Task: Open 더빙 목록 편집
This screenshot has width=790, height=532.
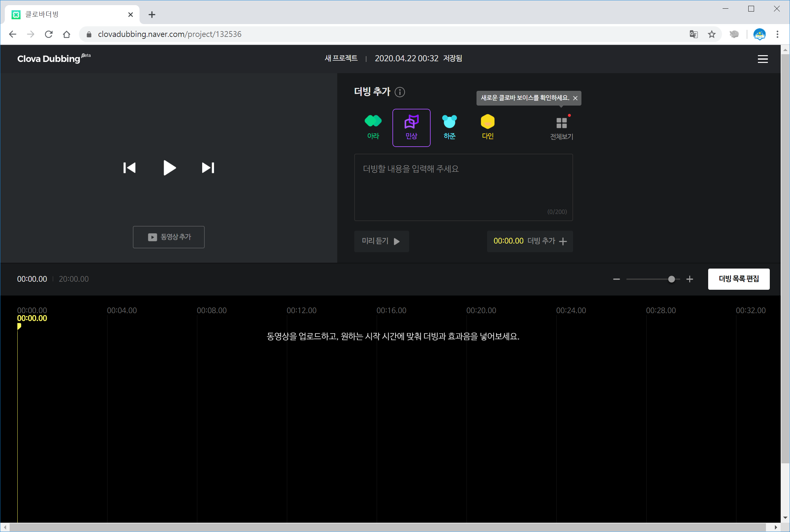Action: 738,279
